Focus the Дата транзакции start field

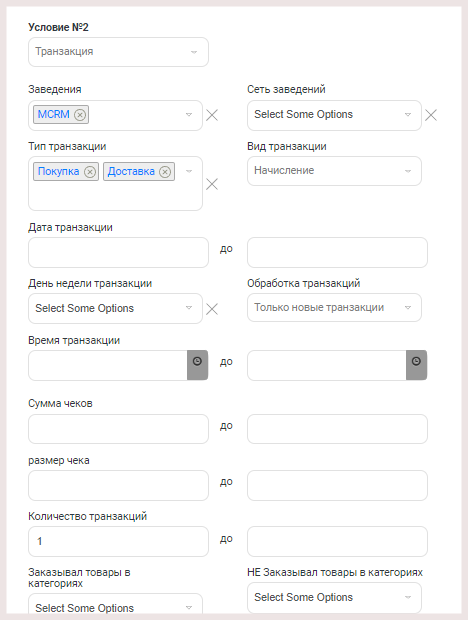118,252
